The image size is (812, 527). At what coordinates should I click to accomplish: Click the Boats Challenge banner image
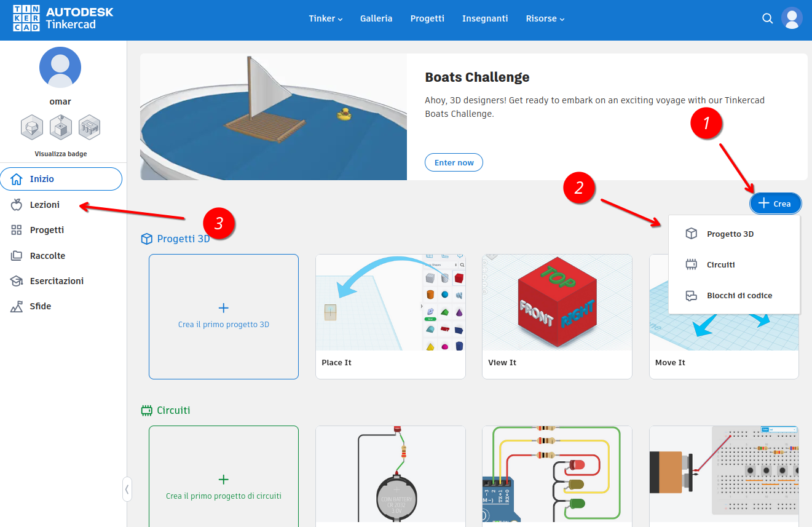(274, 117)
